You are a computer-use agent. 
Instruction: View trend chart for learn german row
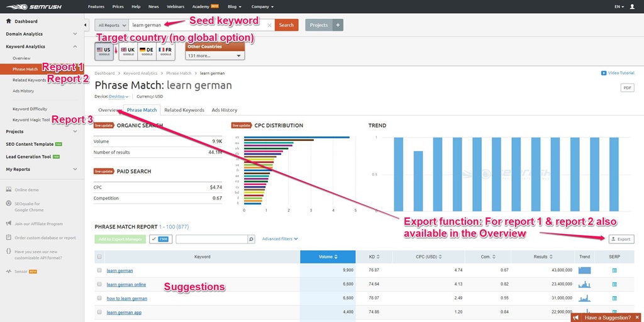coord(584,270)
